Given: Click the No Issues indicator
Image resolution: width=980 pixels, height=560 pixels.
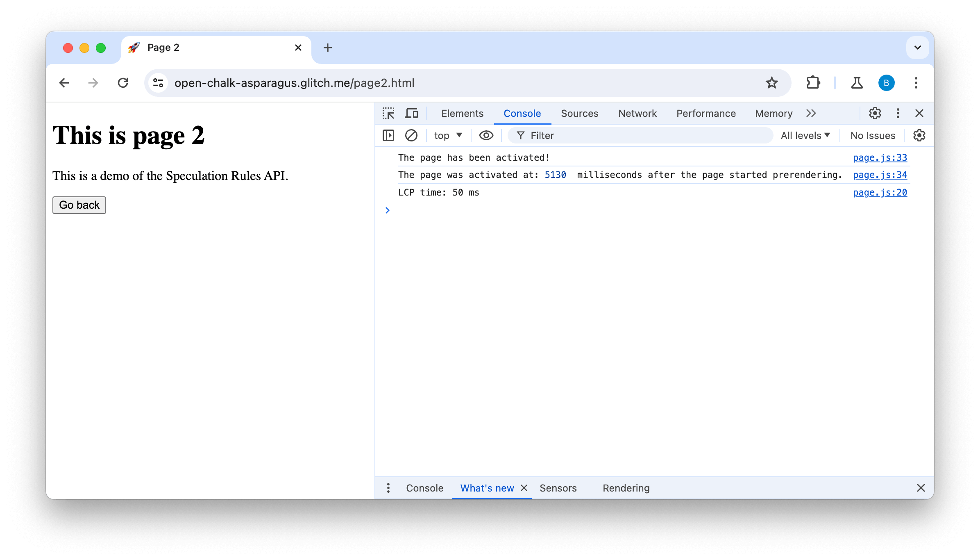Looking at the screenshot, I should coord(872,135).
